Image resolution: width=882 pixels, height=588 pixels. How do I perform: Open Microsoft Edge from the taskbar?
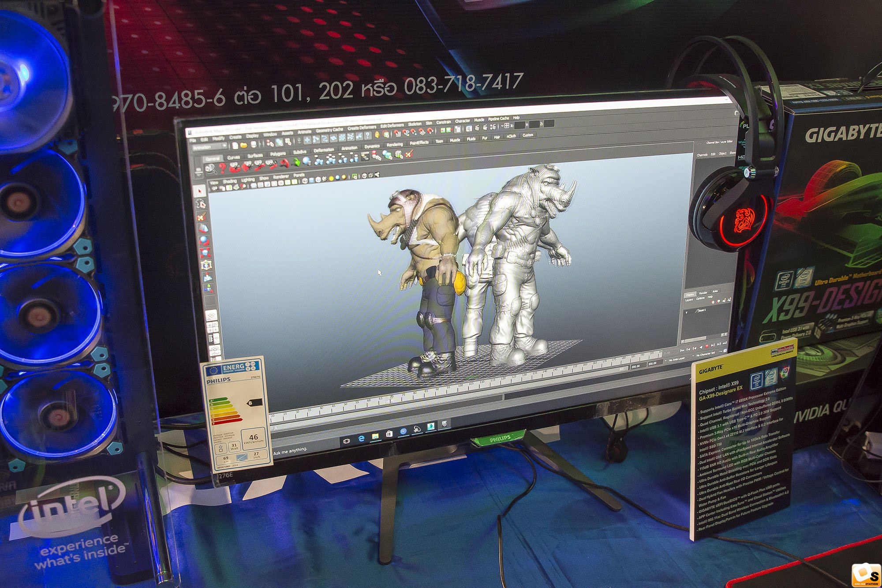361,438
